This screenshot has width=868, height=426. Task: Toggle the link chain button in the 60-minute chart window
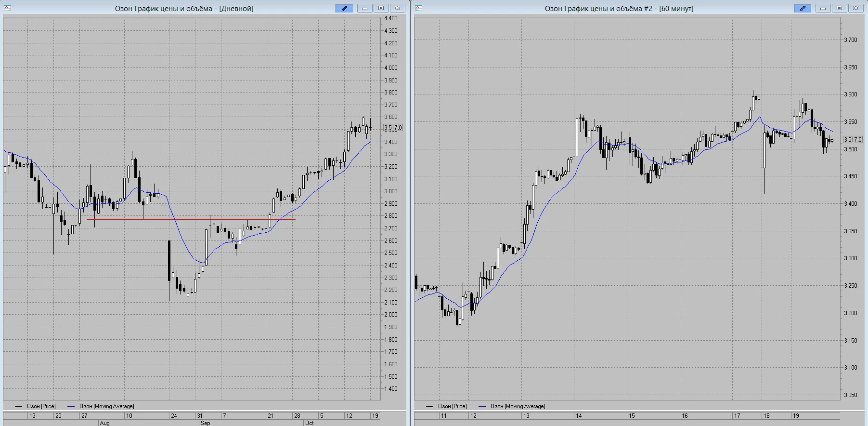coord(803,8)
